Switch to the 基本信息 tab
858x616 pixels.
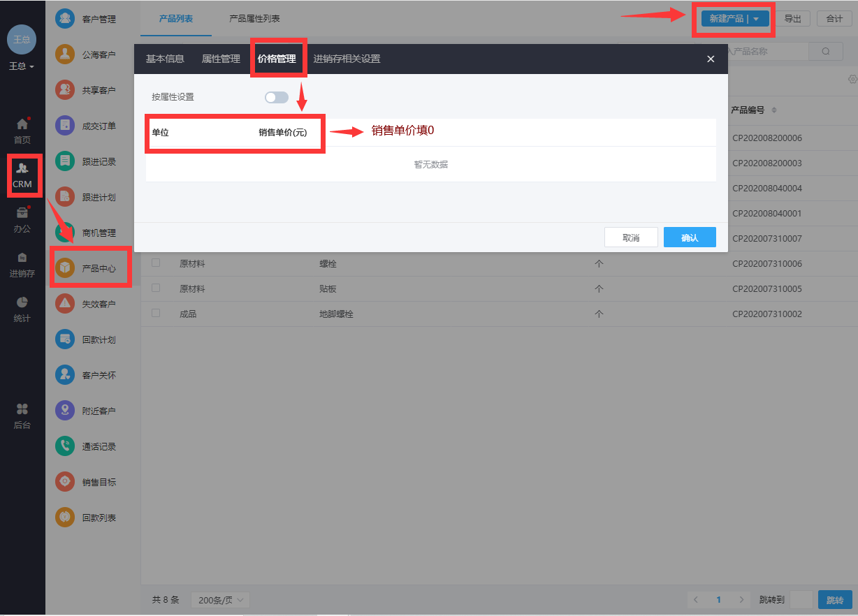165,59
